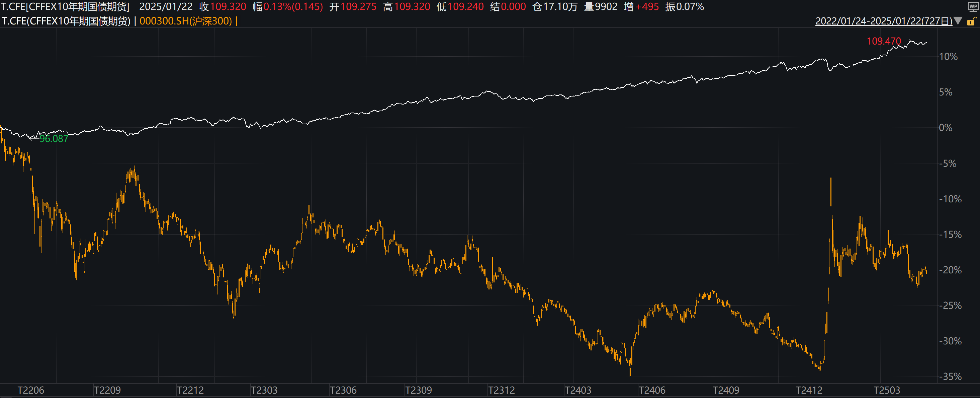Viewport: 980px width, 398px height.
Task: Click the WP monitor icon
Action: click(x=973, y=7)
